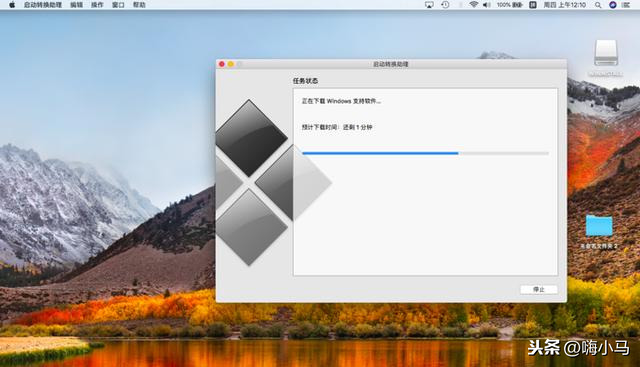Click the date and time 周四 上午12:10
The width and height of the screenshot is (640, 367).
coord(564,5)
